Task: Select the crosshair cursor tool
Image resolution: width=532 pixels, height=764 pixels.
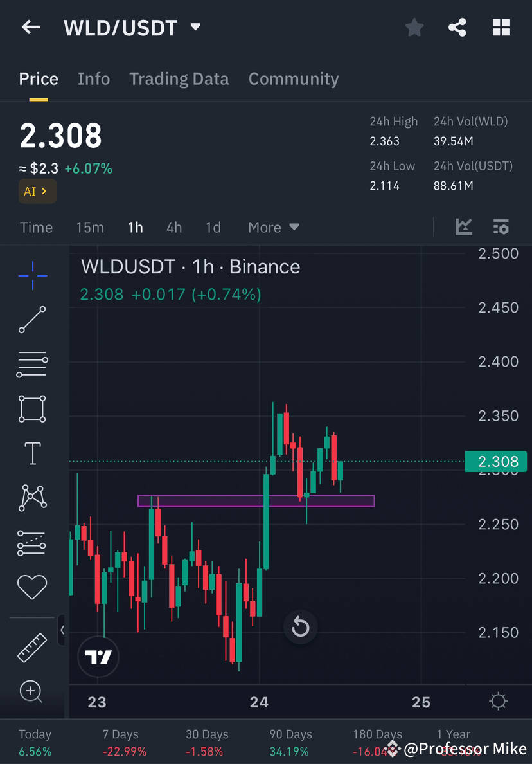Action: pos(32,275)
